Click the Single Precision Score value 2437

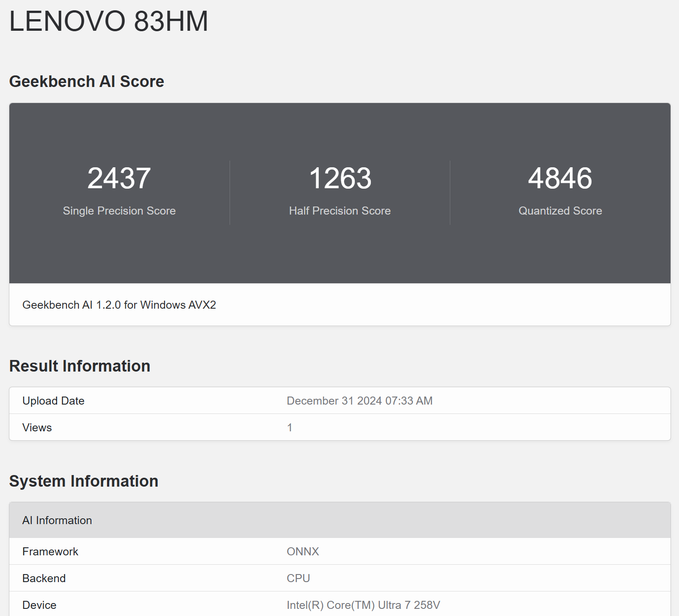tap(119, 178)
